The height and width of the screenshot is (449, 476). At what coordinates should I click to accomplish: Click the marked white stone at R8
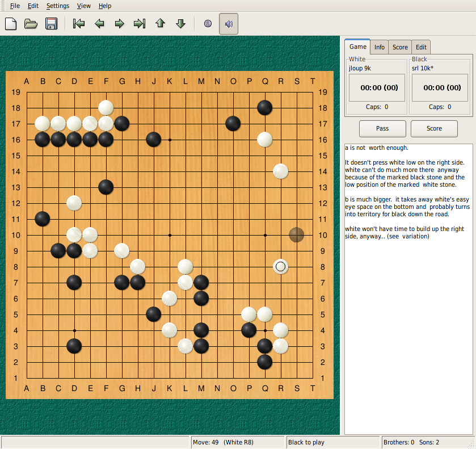coord(280,267)
